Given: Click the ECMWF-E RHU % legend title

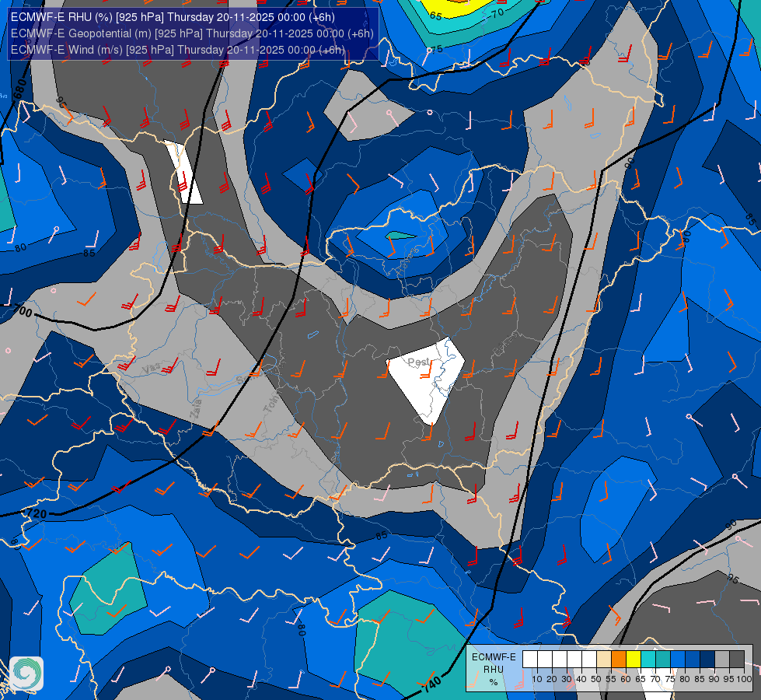Looking at the screenshot, I should click(494, 670).
